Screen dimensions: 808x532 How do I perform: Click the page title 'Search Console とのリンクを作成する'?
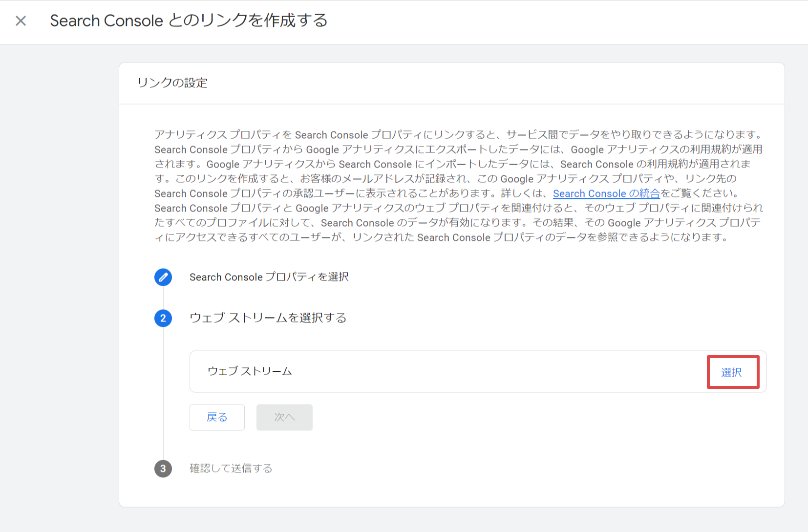tap(189, 21)
